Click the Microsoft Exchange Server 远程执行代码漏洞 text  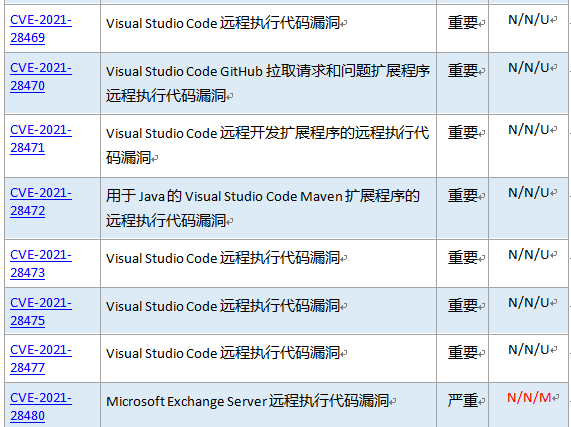click(248, 401)
